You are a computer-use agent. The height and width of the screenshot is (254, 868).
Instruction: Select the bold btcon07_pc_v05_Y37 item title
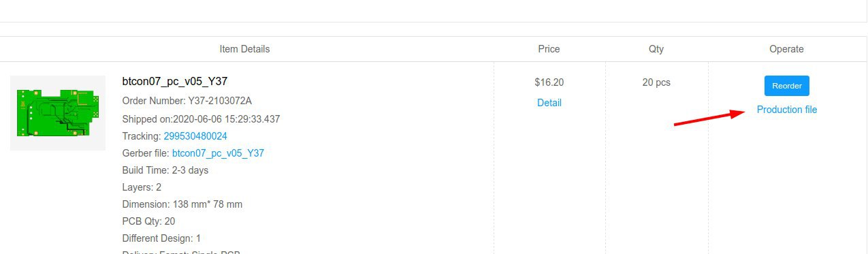point(175,81)
